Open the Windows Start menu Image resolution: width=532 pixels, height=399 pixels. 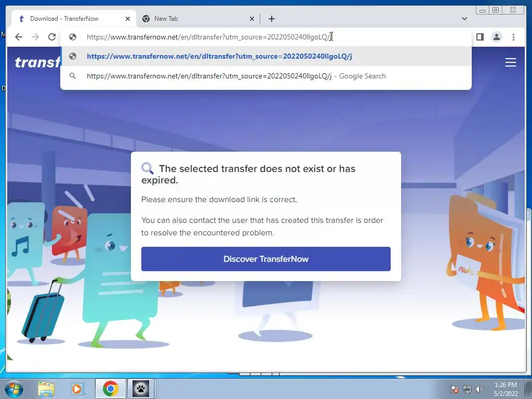click(14, 389)
